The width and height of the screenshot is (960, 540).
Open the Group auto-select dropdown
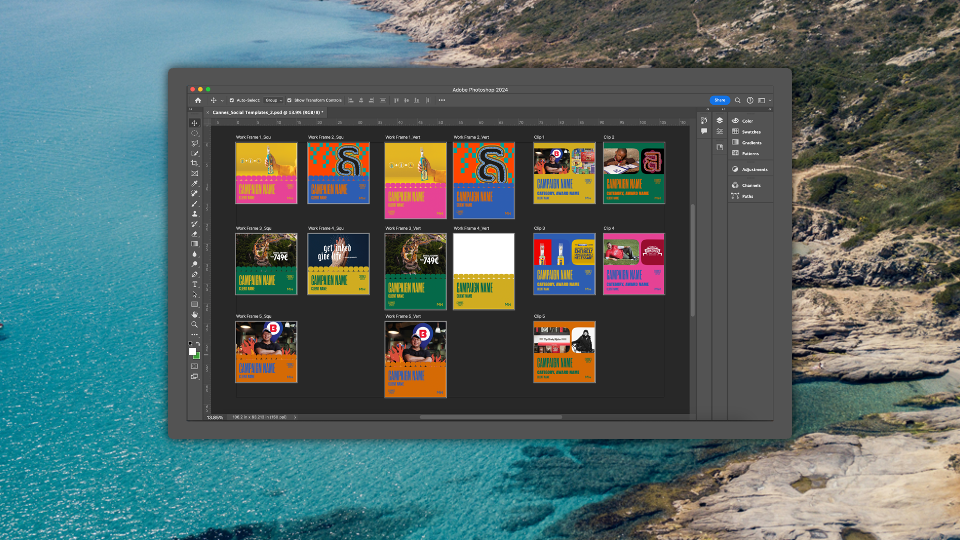[x=273, y=100]
